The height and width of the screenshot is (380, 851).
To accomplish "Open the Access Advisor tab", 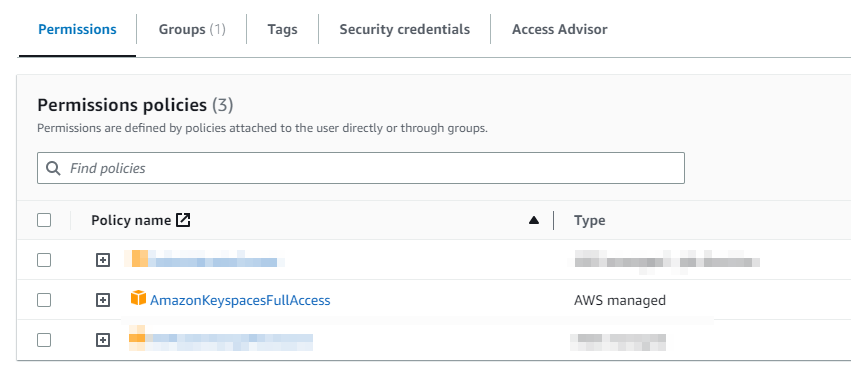I will click(560, 29).
